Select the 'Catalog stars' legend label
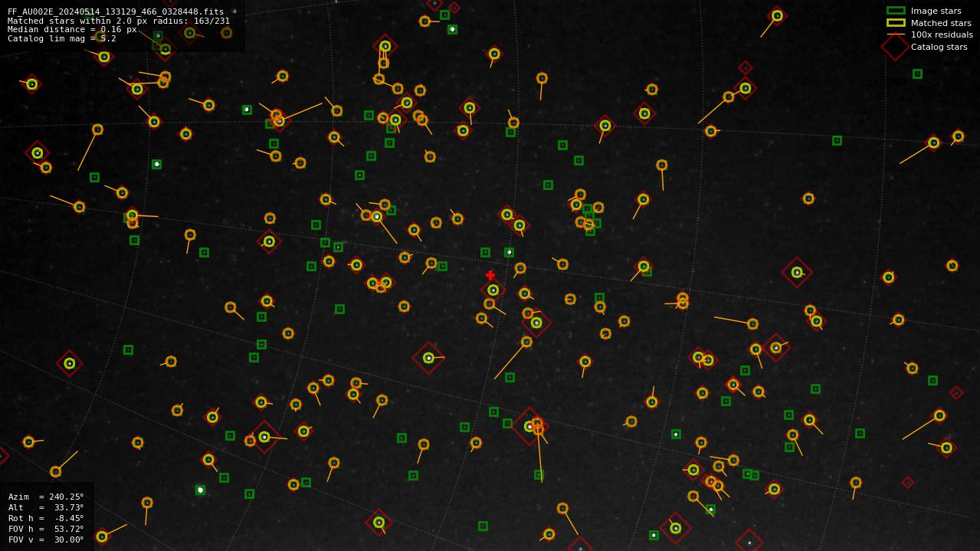980x551 pixels. tap(939, 47)
